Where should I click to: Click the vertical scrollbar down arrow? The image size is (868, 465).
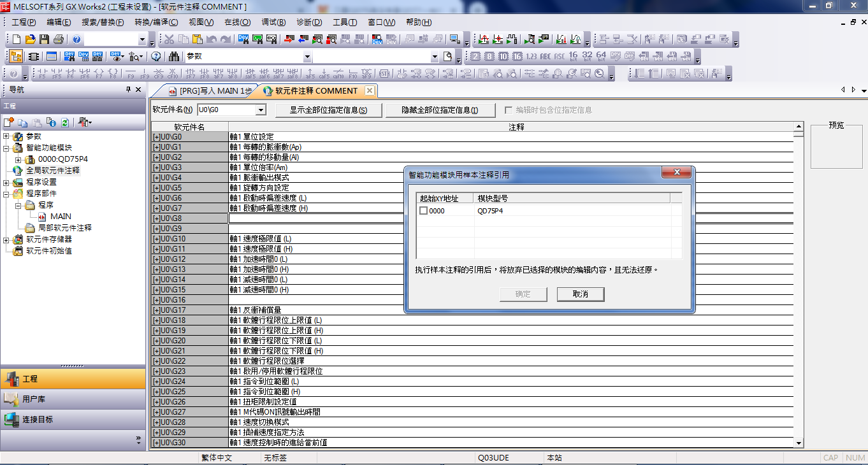tap(799, 443)
